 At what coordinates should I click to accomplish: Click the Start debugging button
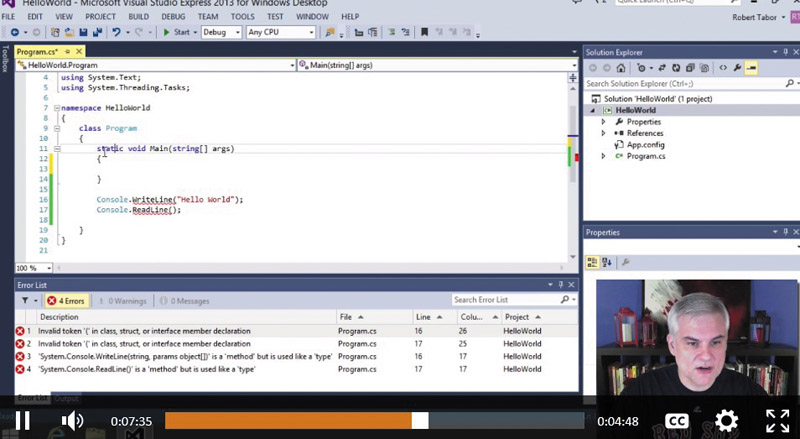tap(180, 32)
